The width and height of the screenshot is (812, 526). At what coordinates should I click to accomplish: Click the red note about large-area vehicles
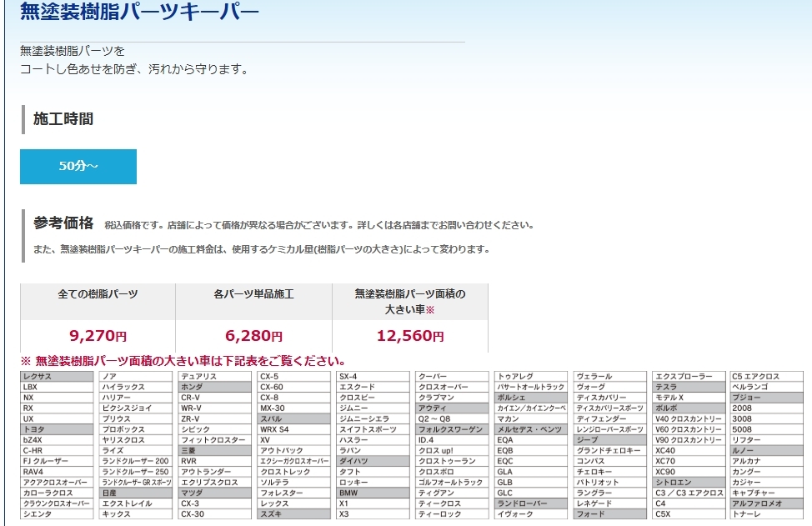click(183, 361)
